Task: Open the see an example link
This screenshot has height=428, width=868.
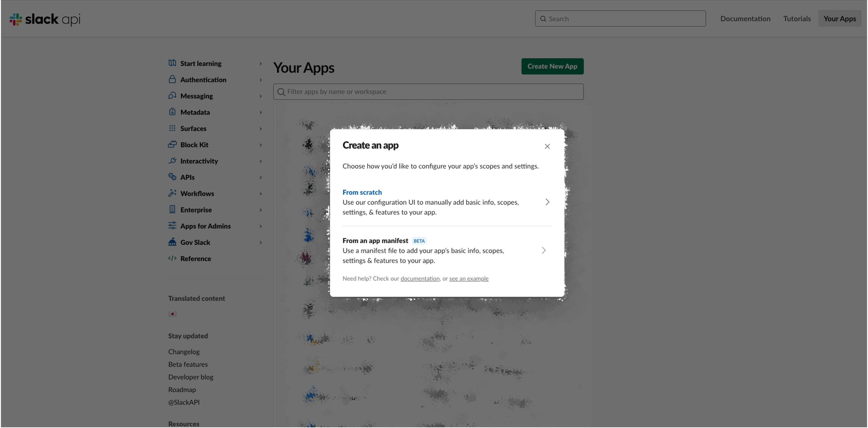Action: tap(468, 279)
